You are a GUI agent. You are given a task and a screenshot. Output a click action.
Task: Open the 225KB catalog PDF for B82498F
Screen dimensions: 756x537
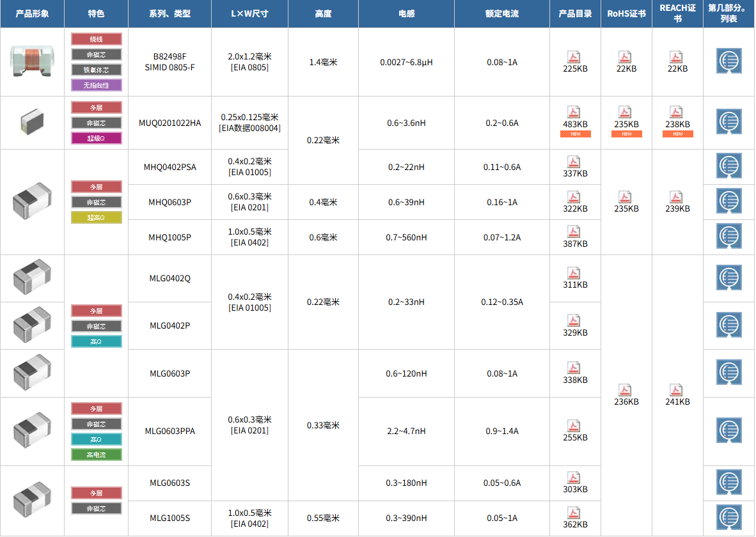click(574, 57)
